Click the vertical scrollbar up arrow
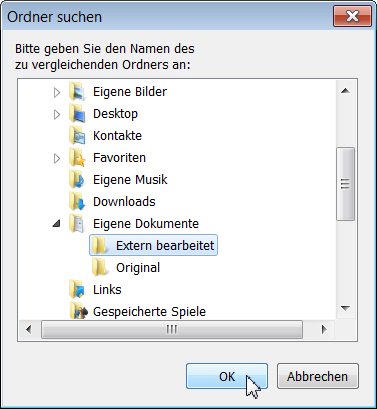Viewport: 377px width, 409px height. (345, 91)
